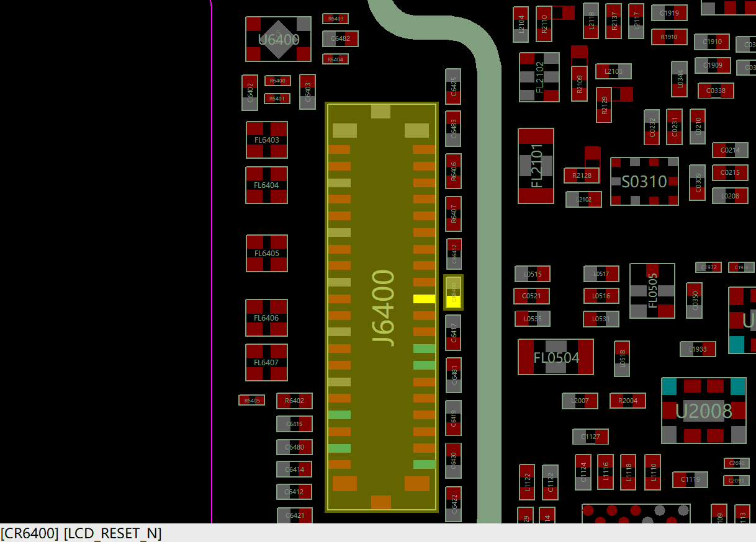Select capacitor C0338
Screen dimensions: 756x542
coord(716,91)
